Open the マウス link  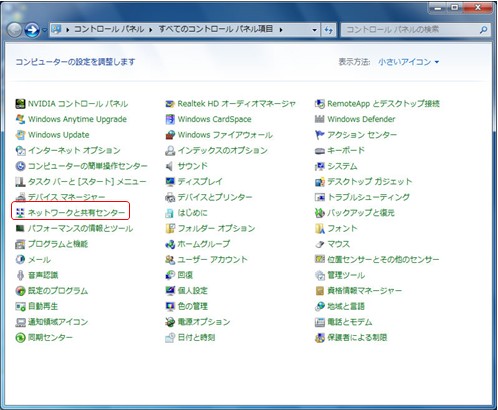click(x=338, y=244)
